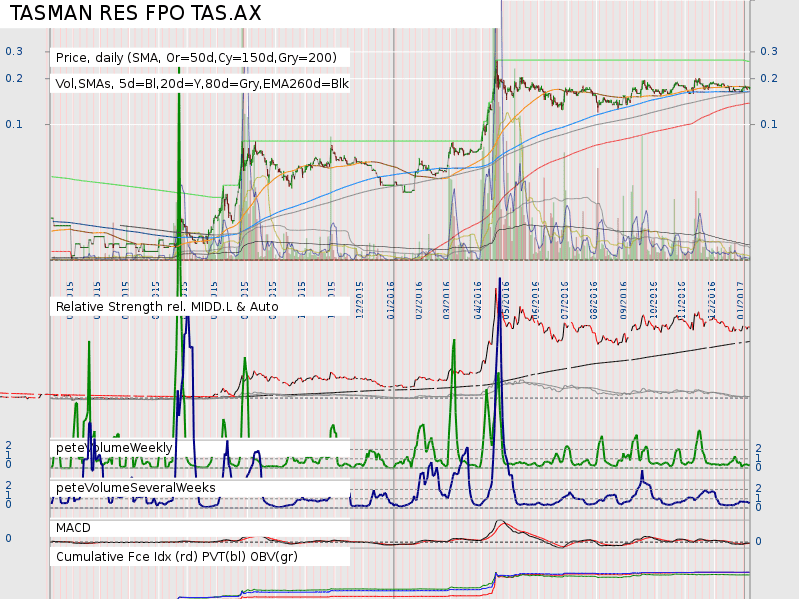Select the 03/2016 date axis label

(x=446, y=300)
